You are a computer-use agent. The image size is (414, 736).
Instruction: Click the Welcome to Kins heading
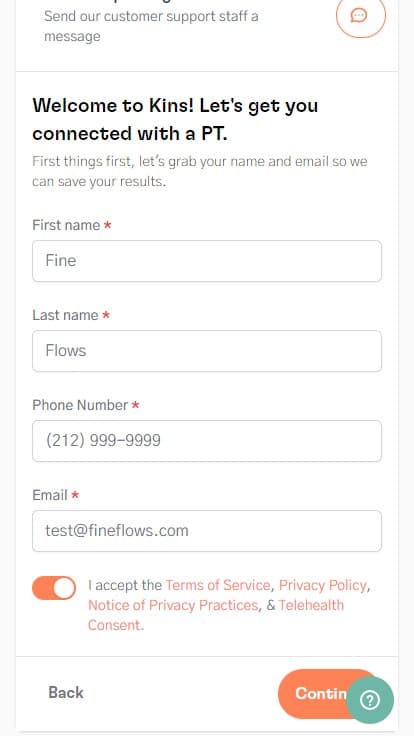pos(175,119)
